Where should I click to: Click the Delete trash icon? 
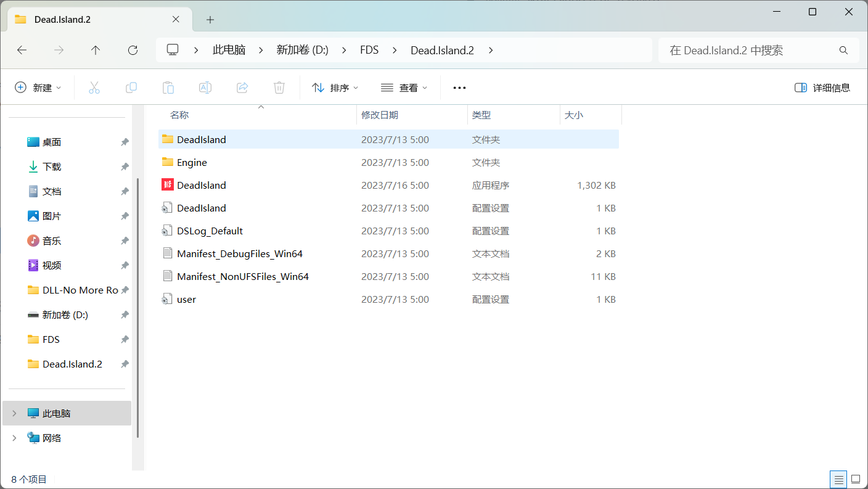coord(279,88)
